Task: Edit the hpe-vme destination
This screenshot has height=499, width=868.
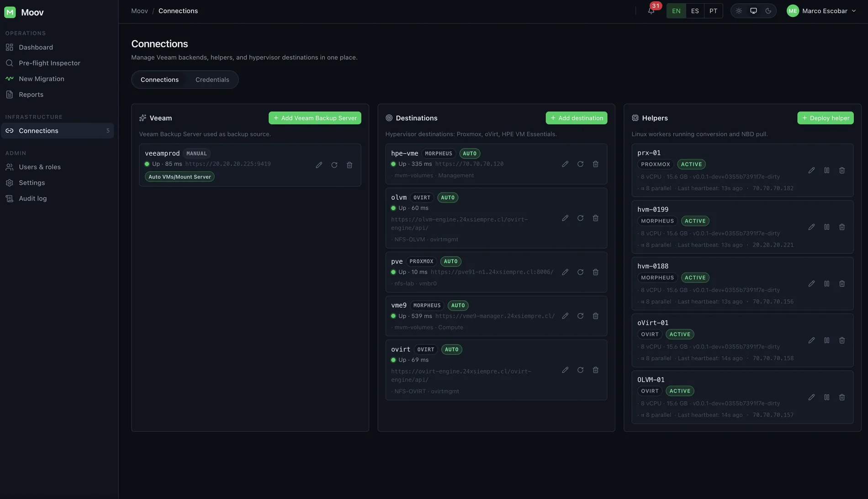Action: [565, 164]
